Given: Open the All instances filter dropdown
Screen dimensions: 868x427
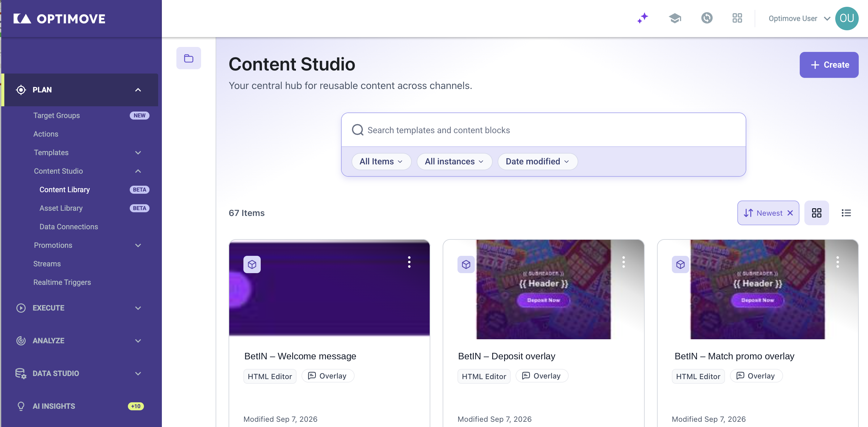Looking at the screenshot, I should pos(454,161).
